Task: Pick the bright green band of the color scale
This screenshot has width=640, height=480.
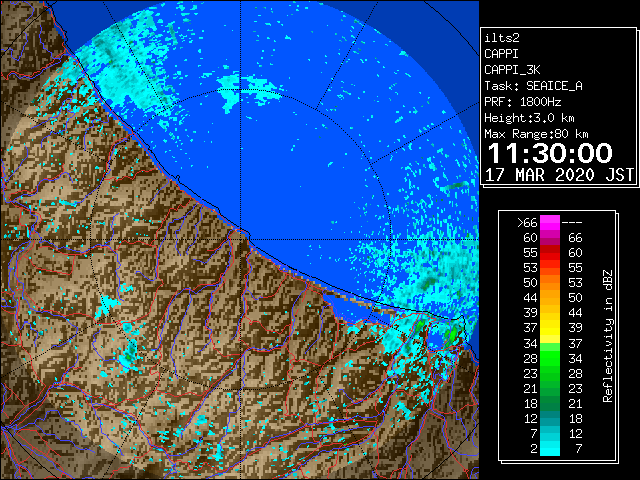Action: tap(550, 358)
